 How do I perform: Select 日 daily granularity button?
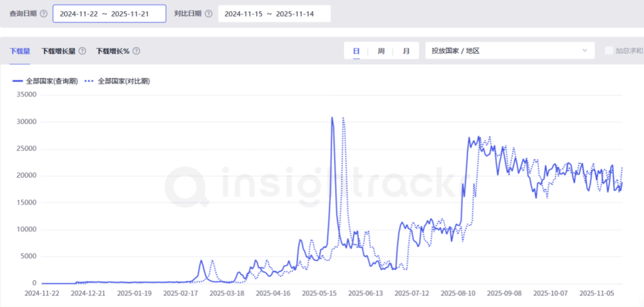point(356,51)
